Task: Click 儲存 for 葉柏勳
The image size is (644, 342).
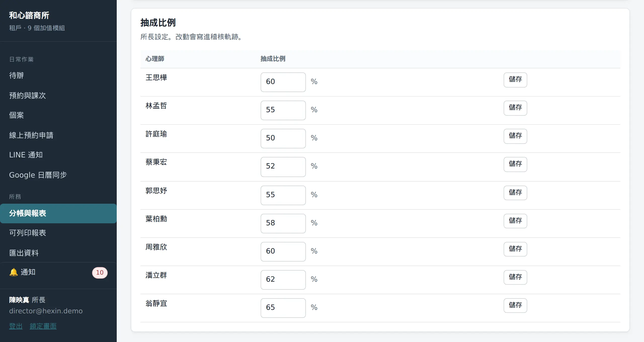Action: (x=515, y=221)
